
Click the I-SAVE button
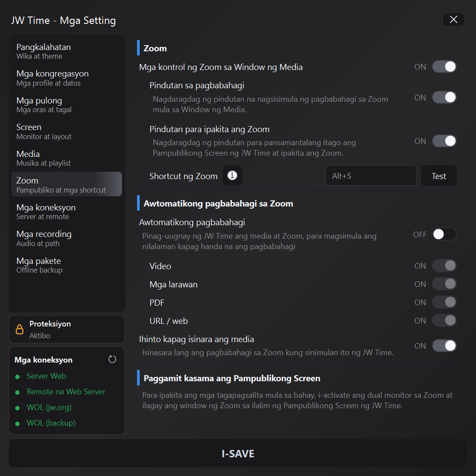coord(238,453)
